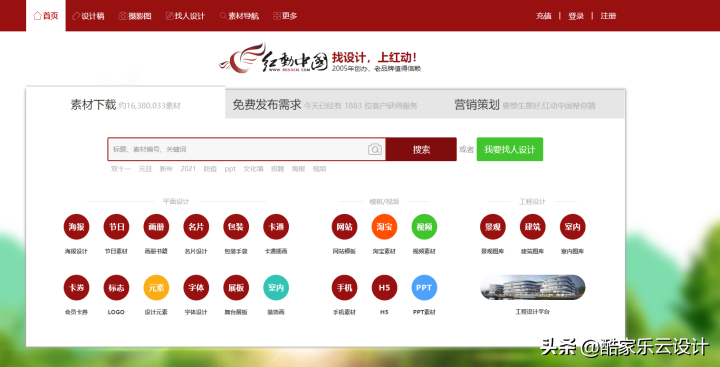Click the 元旦 hot keyword
720x367 pixels.
click(145, 169)
